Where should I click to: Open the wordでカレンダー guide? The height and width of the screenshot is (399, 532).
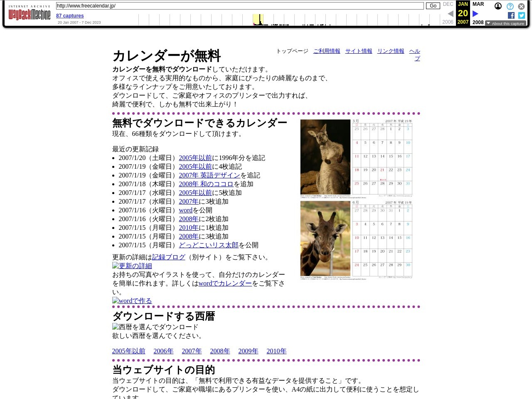[x=225, y=283]
